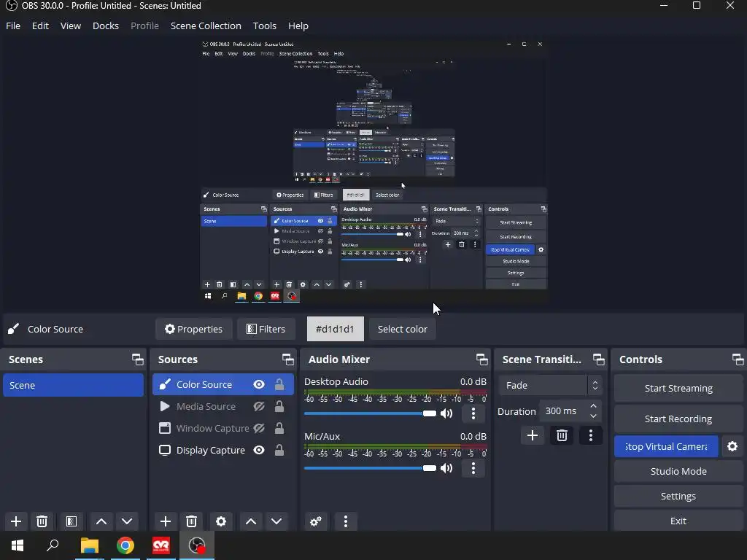Open the Fade transition dropdown
This screenshot has height=560, width=747.
pyautogui.click(x=550, y=385)
